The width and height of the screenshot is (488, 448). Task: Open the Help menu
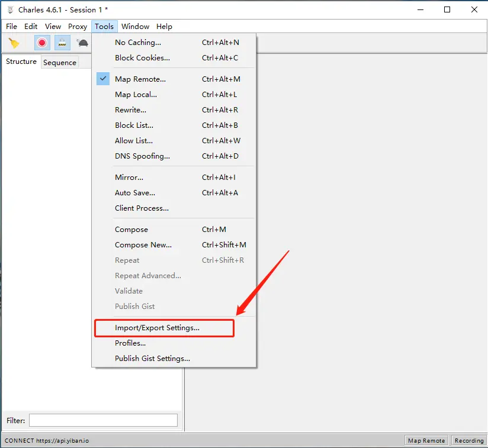[164, 27]
